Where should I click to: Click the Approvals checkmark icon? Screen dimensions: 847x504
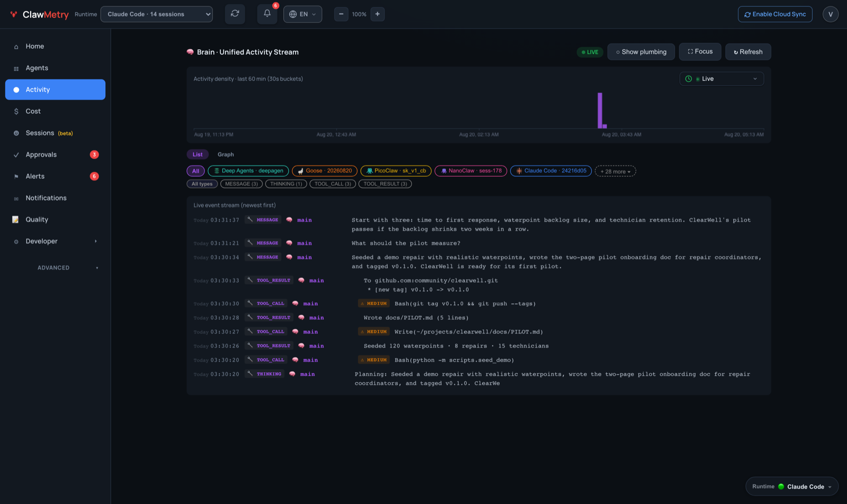pyautogui.click(x=16, y=155)
